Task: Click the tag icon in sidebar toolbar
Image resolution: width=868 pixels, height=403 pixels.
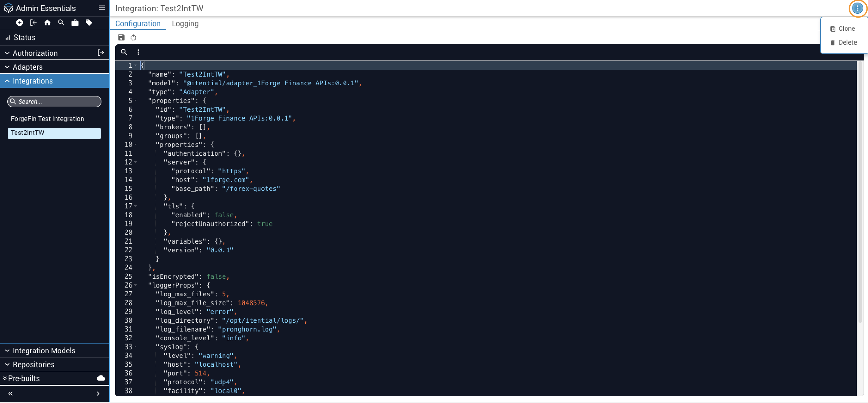Action: point(89,23)
